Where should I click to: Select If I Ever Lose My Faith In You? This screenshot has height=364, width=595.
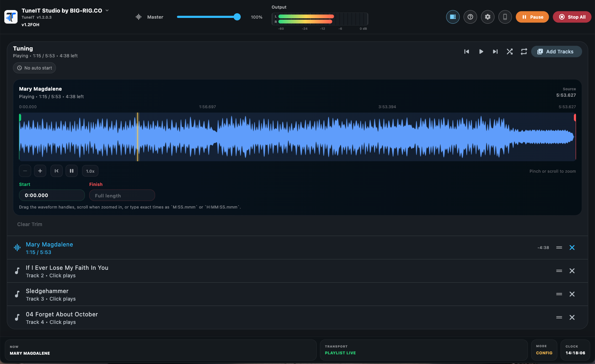297,271
